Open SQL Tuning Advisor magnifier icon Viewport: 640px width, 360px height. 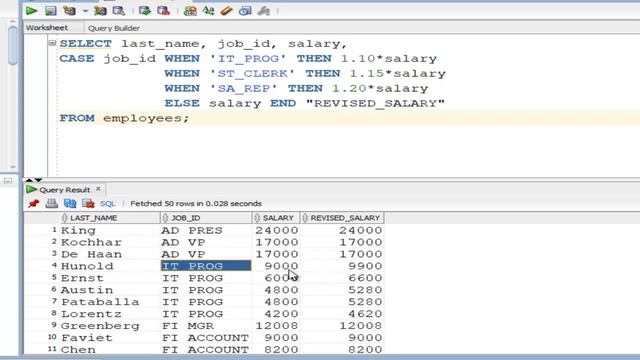(x=119, y=11)
